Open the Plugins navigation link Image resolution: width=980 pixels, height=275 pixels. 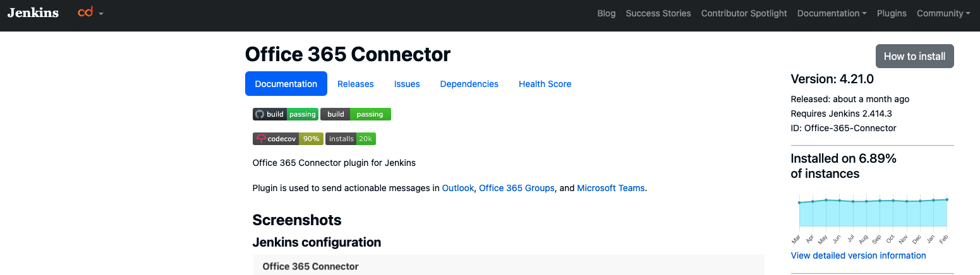click(x=891, y=13)
